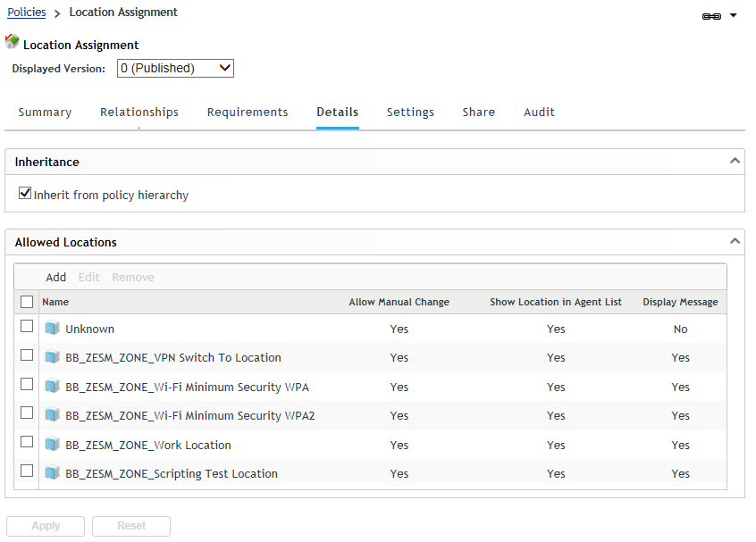Open the Displayed Version dropdown
Viewport: 756px width, 542px height.
pyautogui.click(x=175, y=68)
